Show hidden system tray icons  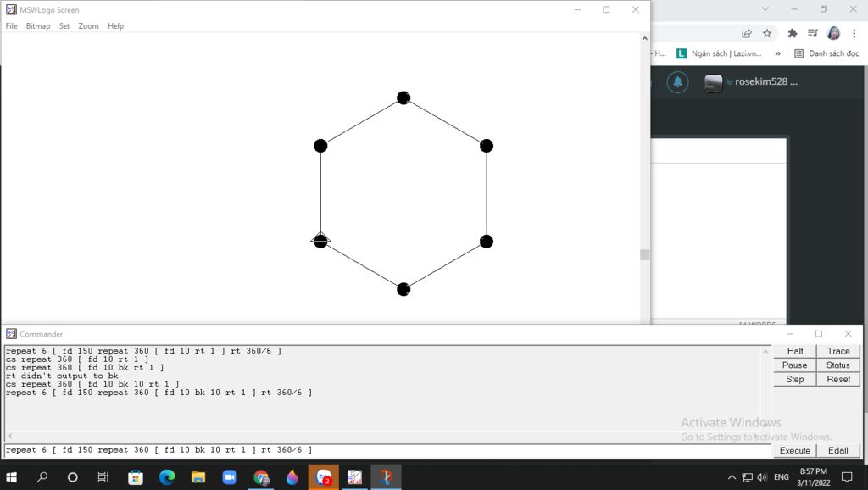click(732, 476)
